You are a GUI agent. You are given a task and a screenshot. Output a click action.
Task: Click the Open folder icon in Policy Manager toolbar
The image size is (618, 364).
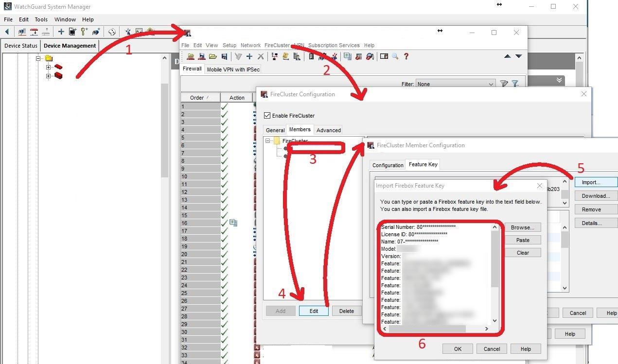coord(212,57)
